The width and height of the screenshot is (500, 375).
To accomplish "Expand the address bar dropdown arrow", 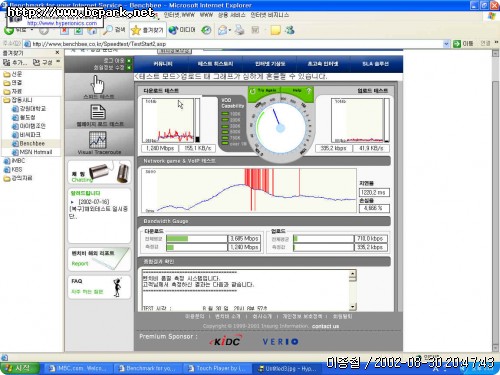I will (446, 44).
